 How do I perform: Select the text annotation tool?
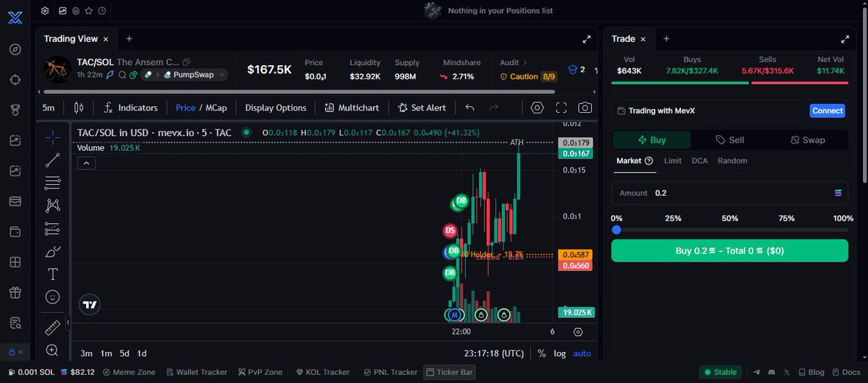[x=53, y=274]
